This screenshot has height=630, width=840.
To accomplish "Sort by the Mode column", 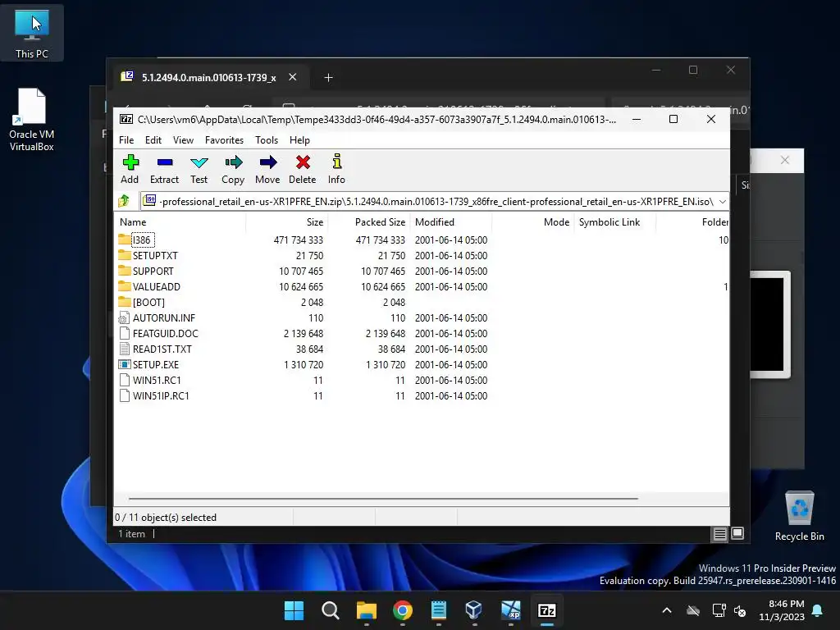I will click(x=533, y=221).
